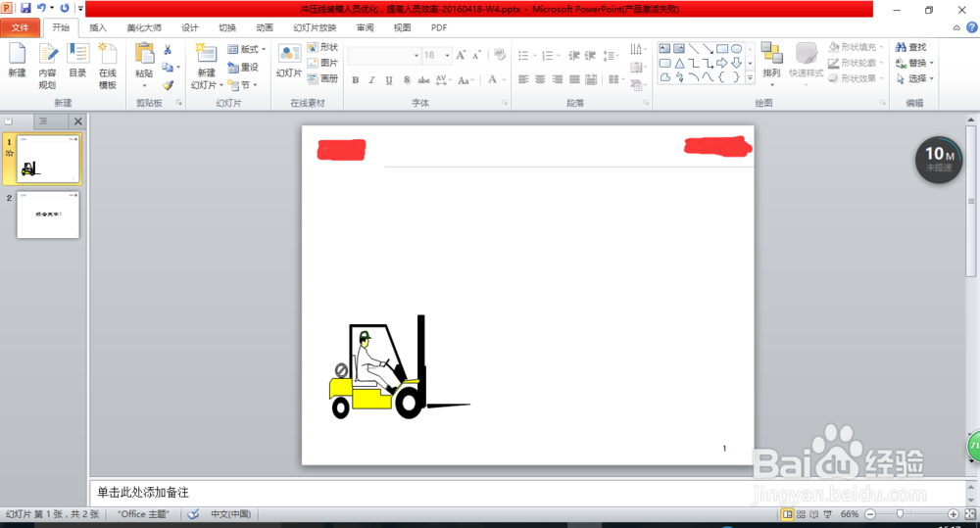Open the font name combo box

click(384, 56)
